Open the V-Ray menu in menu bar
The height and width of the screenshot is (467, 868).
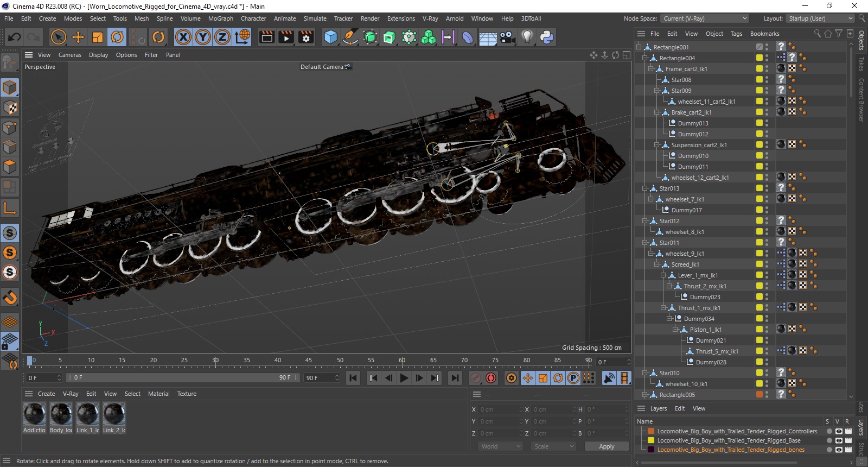pos(430,18)
